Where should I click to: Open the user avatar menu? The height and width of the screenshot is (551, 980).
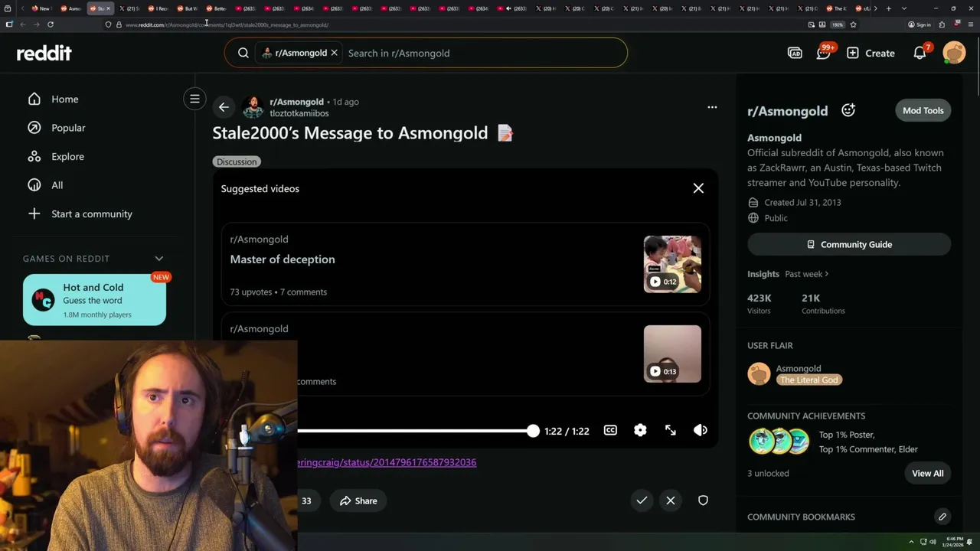pyautogui.click(x=954, y=53)
